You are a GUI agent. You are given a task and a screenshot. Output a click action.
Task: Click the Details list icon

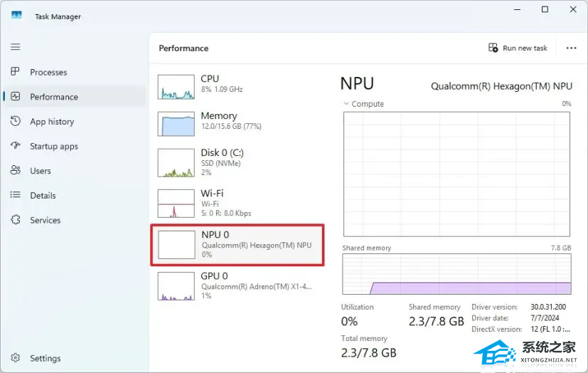click(x=16, y=194)
